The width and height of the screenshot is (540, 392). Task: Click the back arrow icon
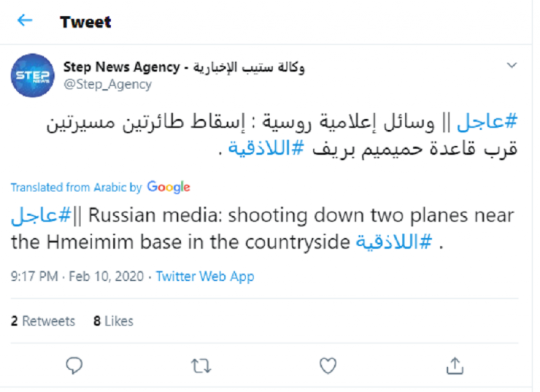point(25,21)
